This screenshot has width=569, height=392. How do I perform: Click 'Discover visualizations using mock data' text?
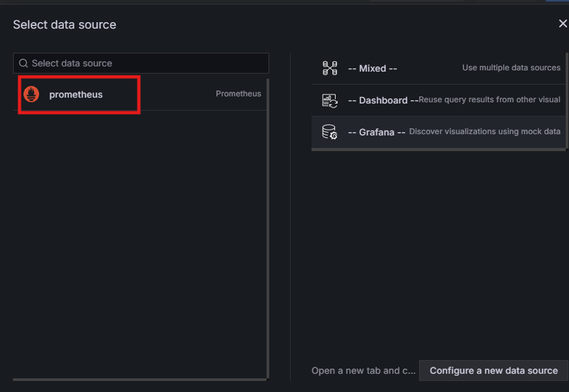click(x=484, y=132)
